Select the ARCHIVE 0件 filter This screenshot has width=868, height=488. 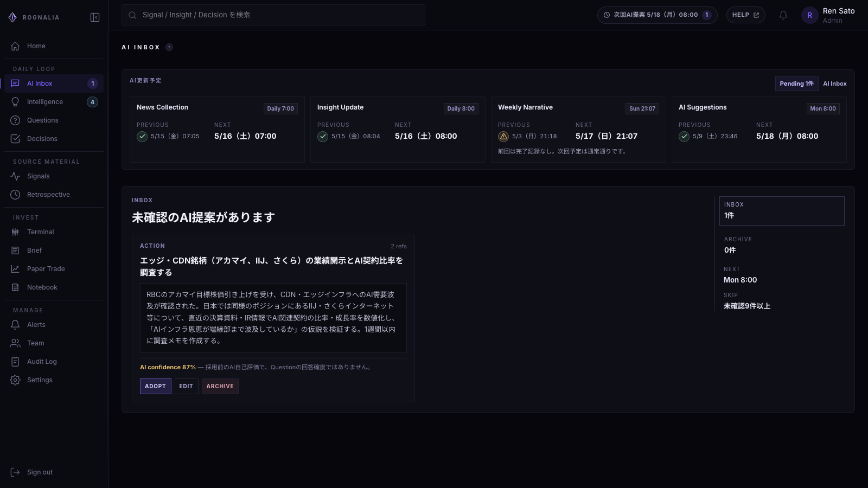[782, 245]
